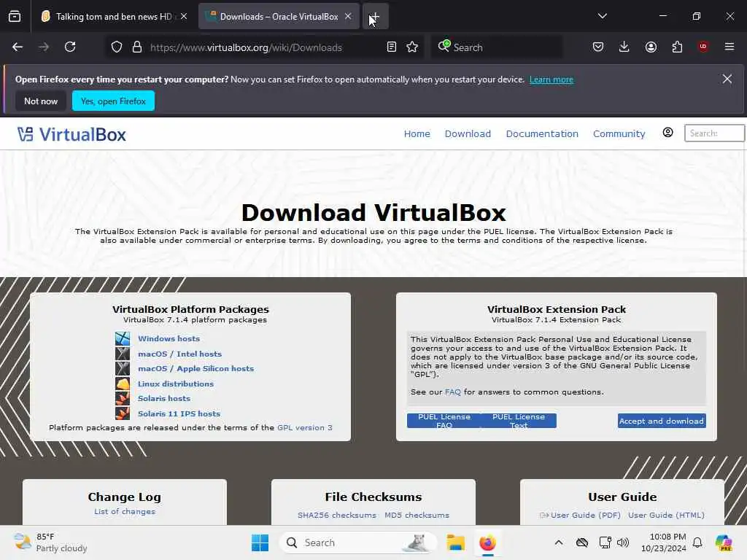Click the VirtualBox logo

point(72,135)
